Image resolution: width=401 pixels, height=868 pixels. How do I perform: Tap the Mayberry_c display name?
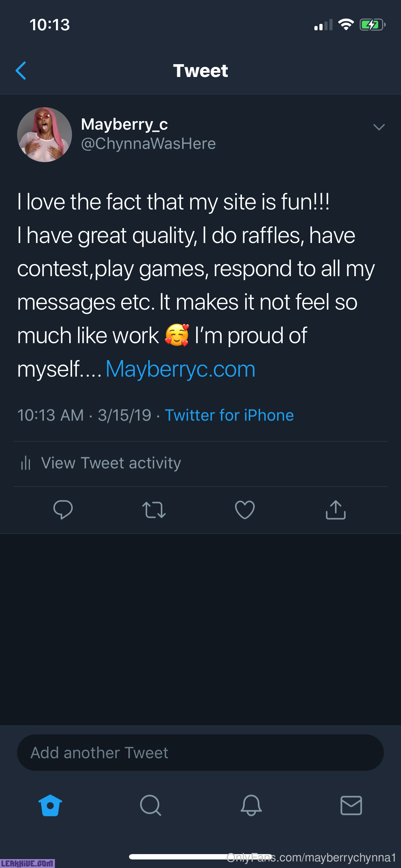(124, 124)
